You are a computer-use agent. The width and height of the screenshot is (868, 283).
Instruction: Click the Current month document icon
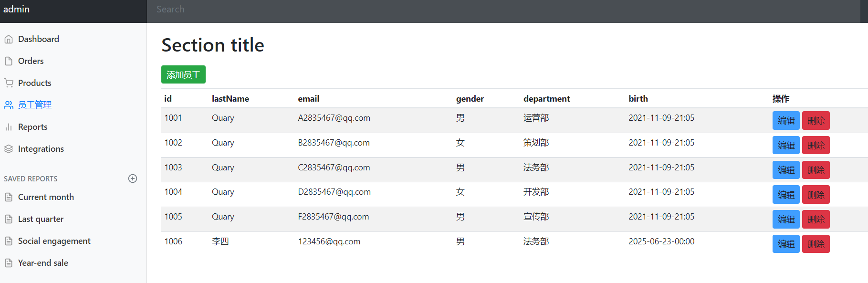(x=9, y=197)
